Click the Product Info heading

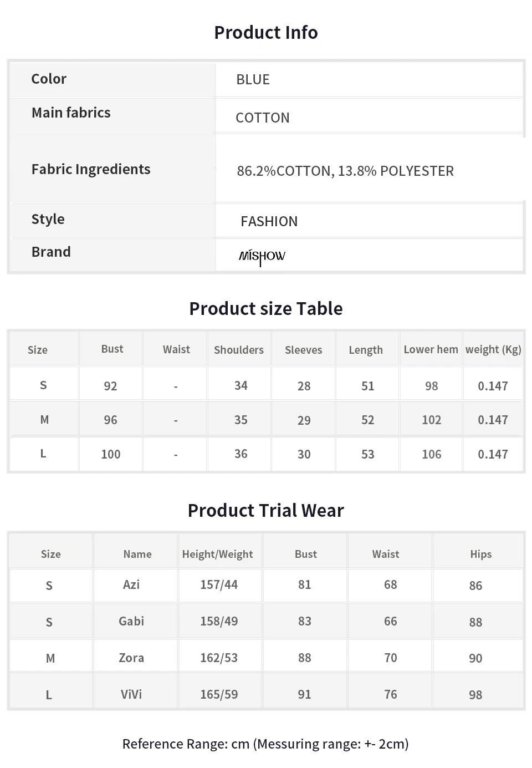pos(266,33)
